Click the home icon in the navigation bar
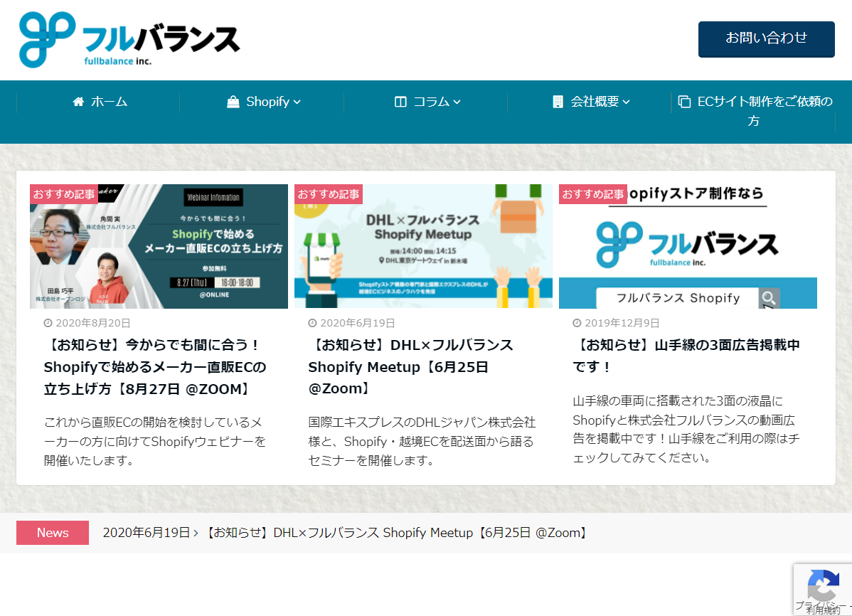The height and width of the screenshot is (616, 852). point(79,102)
